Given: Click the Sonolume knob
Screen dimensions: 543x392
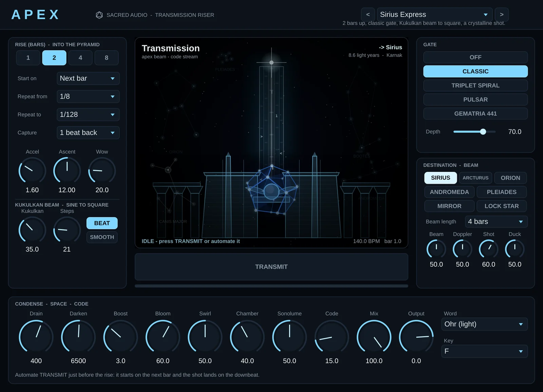Looking at the screenshot, I should tap(289, 337).
